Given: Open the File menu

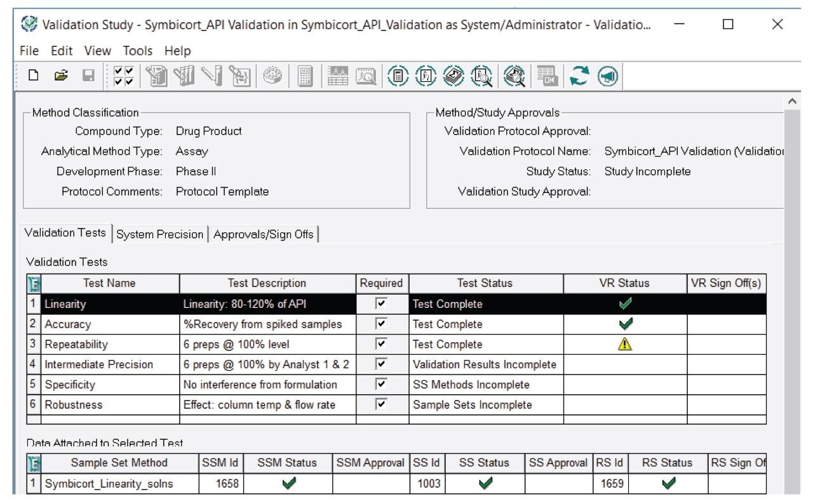Looking at the screenshot, I should [x=28, y=51].
